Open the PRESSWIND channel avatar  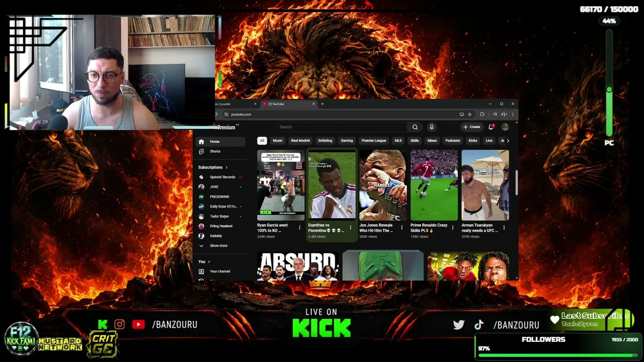coord(201,197)
